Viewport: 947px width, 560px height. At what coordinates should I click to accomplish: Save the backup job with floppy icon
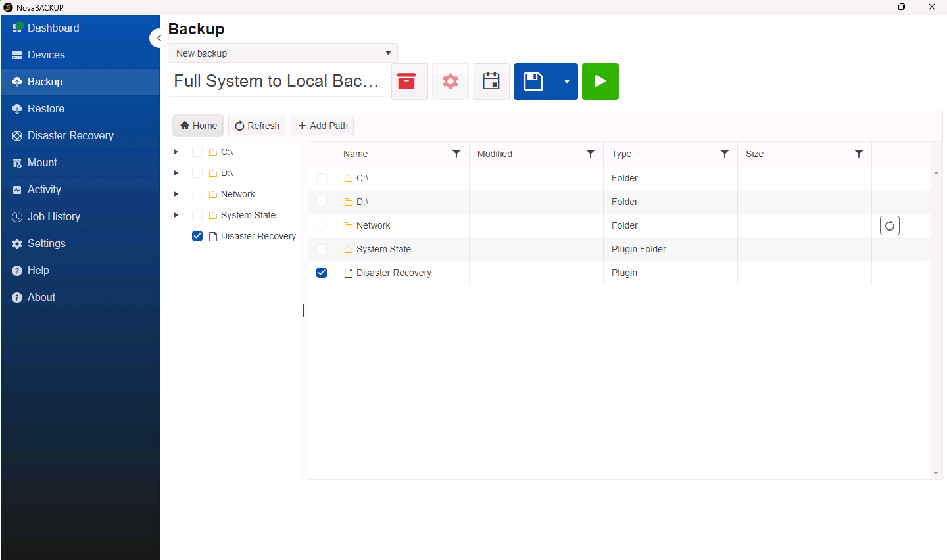click(534, 82)
